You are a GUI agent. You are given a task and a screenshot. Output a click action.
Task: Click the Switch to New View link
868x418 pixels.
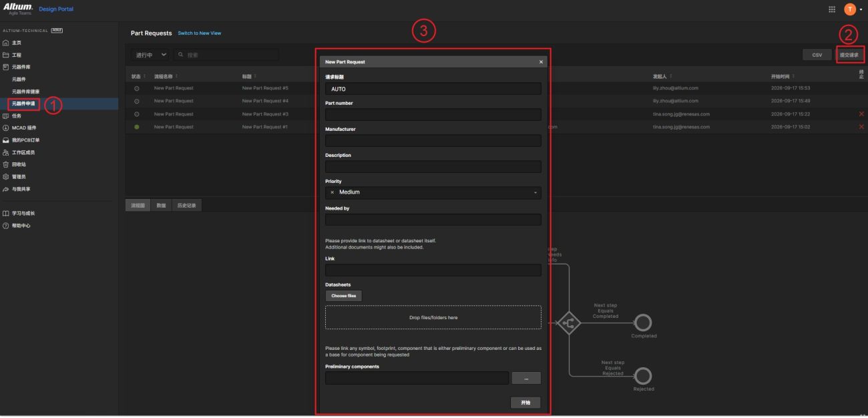[200, 33]
